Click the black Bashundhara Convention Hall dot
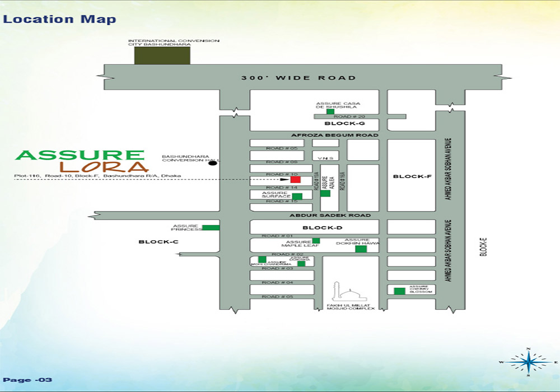The height and width of the screenshot is (392, 560). pyautogui.click(x=213, y=163)
